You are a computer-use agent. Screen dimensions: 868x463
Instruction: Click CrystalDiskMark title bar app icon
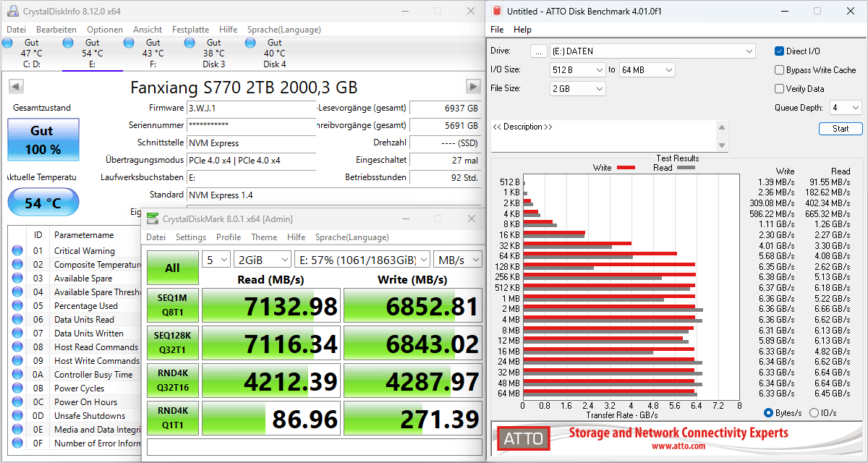153,218
